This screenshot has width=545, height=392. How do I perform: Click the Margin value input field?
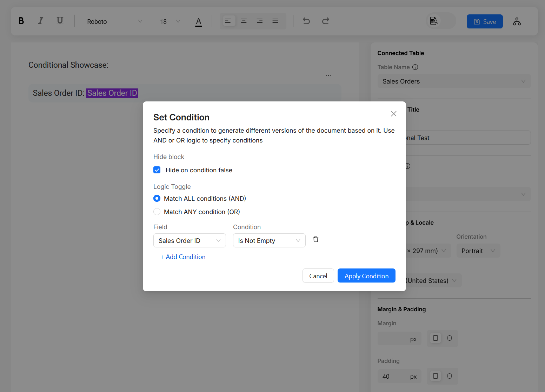point(391,339)
